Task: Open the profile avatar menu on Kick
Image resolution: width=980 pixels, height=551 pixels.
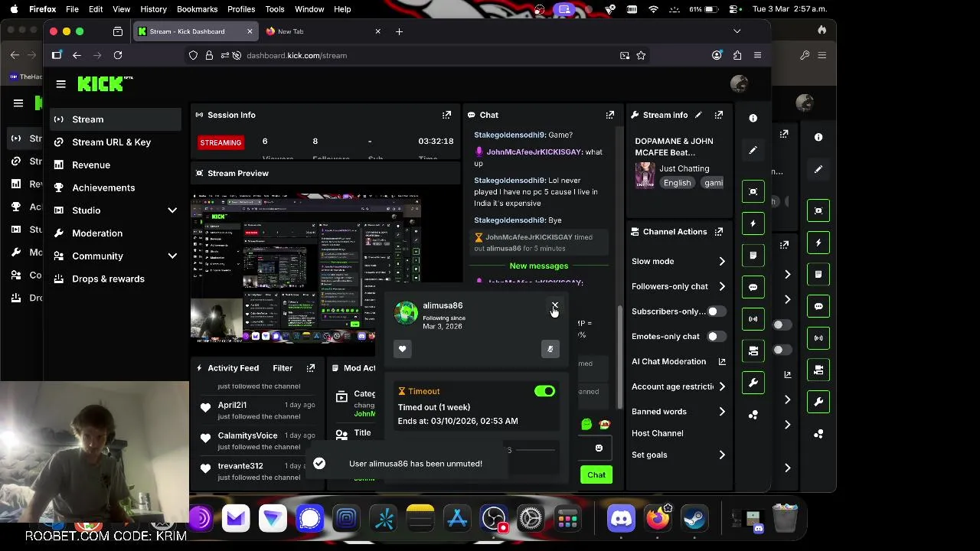Action: [x=739, y=83]
